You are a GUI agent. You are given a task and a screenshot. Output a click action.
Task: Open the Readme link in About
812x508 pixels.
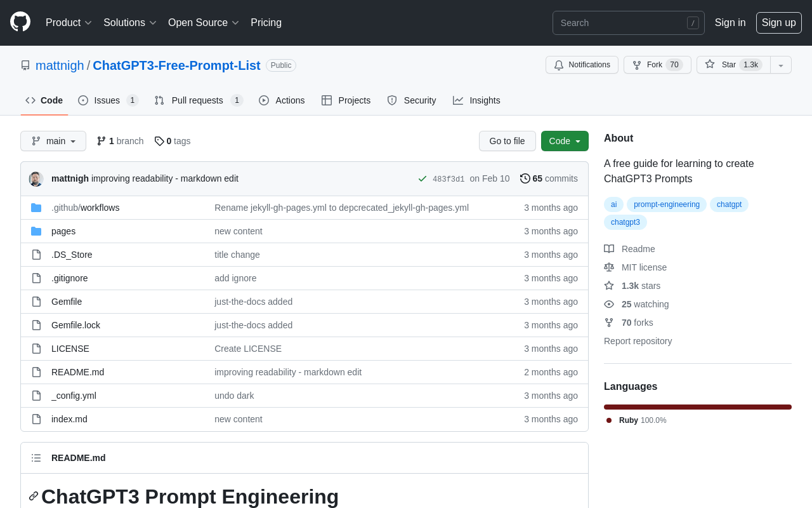click(x=629, y=249)
